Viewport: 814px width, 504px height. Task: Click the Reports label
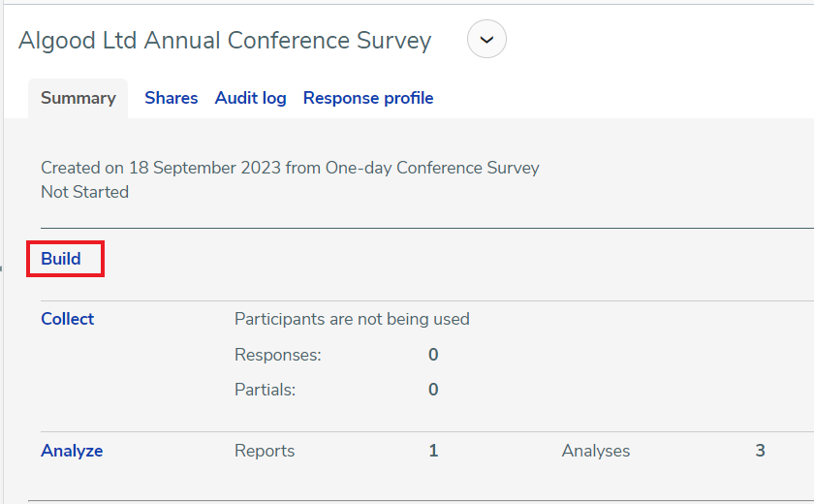(265, 451)
